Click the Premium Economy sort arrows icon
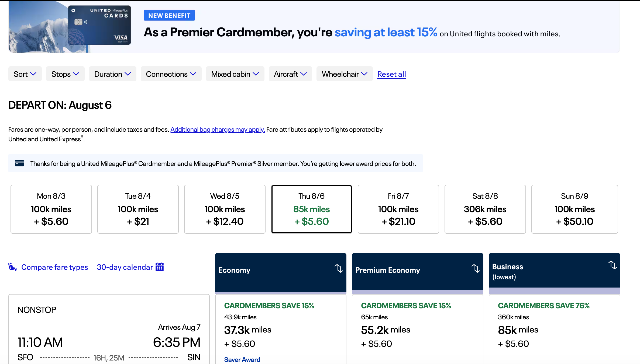Screen dimensions: 640x364 (476, 268)
